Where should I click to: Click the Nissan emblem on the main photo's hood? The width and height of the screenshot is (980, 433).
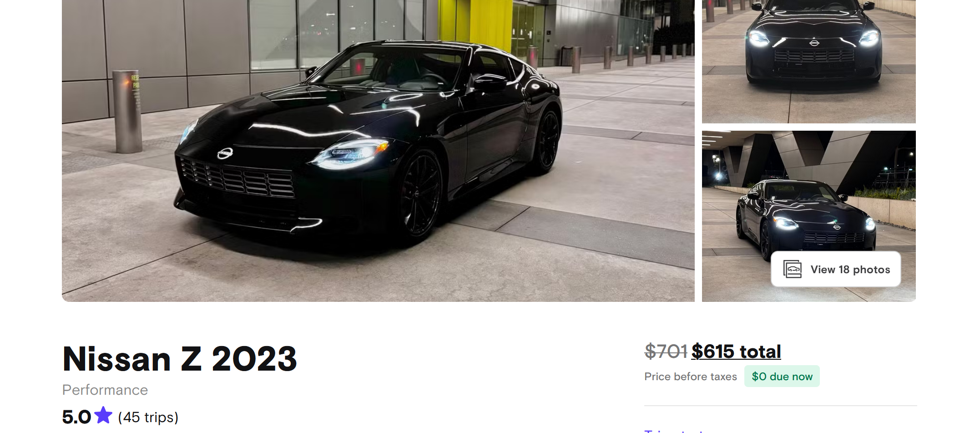coord(225,153)
